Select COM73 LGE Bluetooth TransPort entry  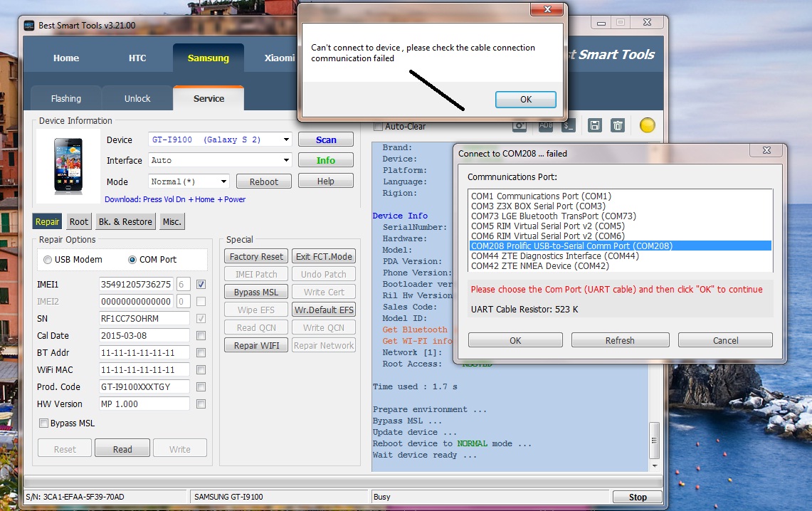[x=553, y=216]
